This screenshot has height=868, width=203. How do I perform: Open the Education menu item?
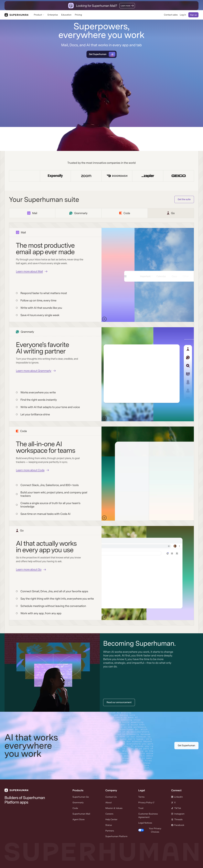pyautogui.click(x=66, y=15)
